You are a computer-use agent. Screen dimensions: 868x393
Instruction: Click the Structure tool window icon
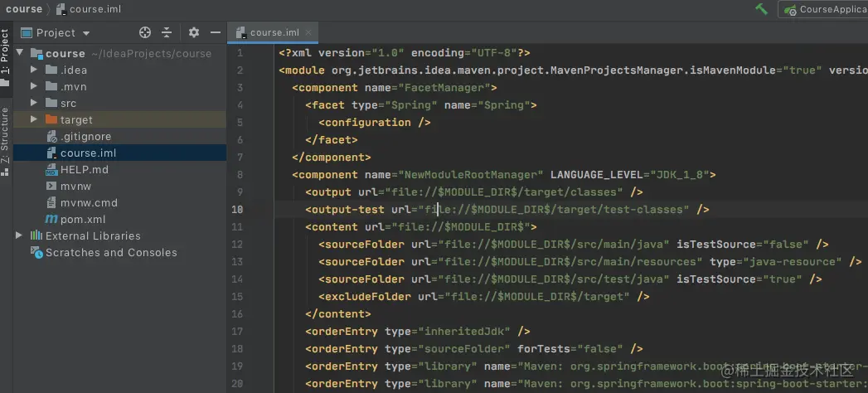pos(5,171)
